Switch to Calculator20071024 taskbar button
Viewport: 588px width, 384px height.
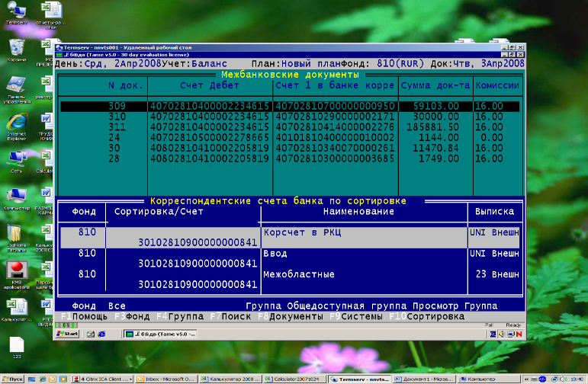(295, 379)
